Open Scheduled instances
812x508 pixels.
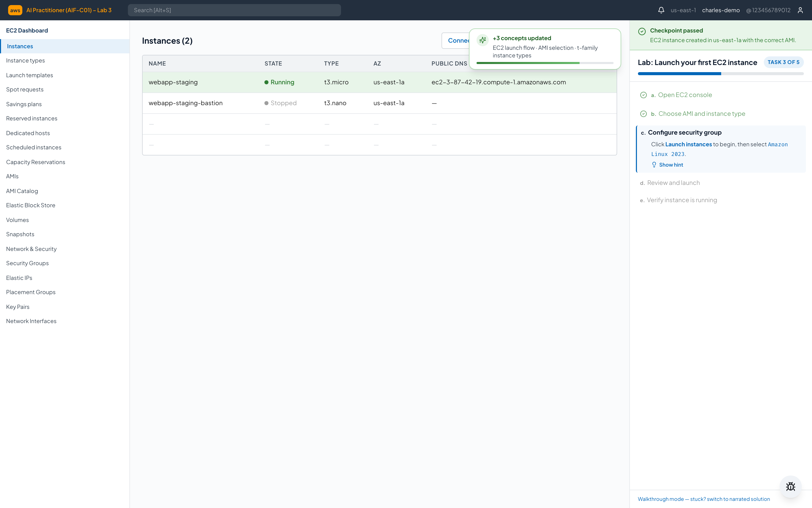coord(33,147)
